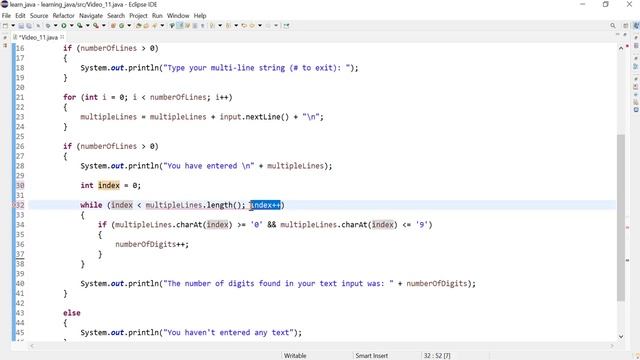Open the Run dropdown arrow
The height and width of the screenshot is (360, 640).
point(71,25)
